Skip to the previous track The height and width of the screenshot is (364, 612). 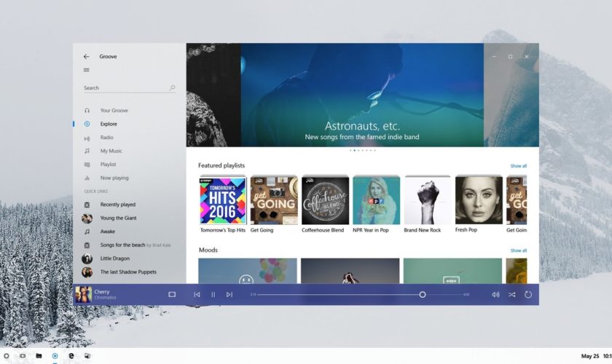197,295
